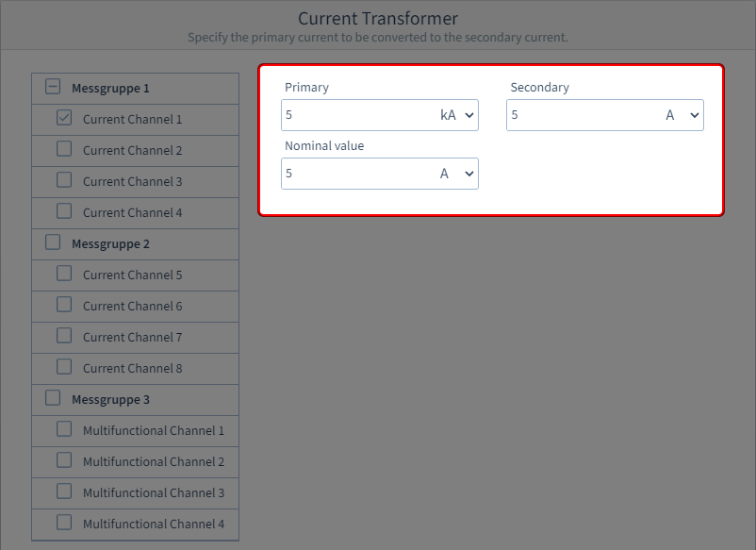The height and width of the screenshot is (550, 756).
Task: Collapse the Messgruppe 1 group
Action: click(53, 87)
